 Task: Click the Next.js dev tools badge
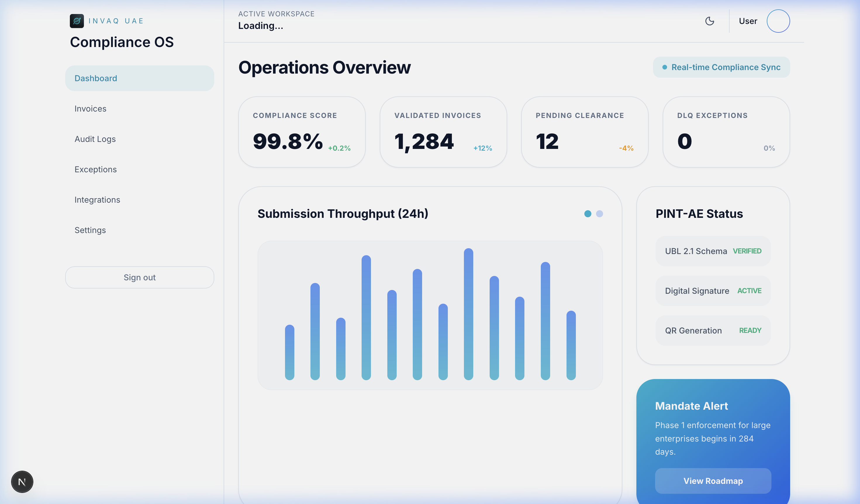tap(22, 482)
